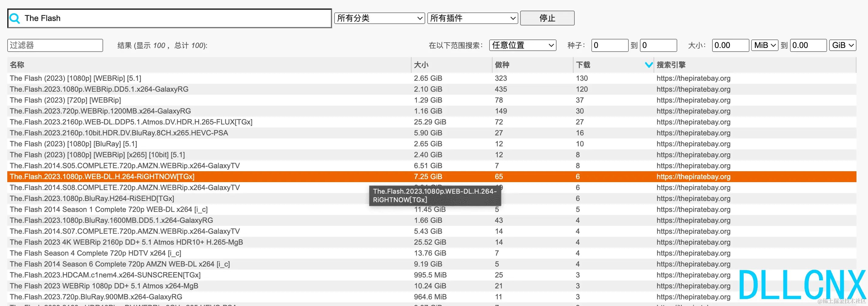Open the 所有插件 plugins dropdown

(473, 18)
